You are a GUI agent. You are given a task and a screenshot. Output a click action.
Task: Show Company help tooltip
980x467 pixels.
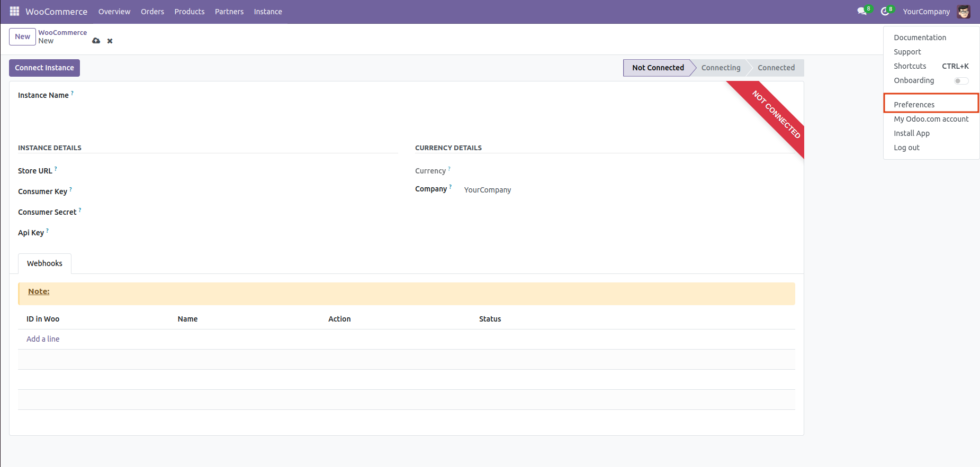[451, 186]
